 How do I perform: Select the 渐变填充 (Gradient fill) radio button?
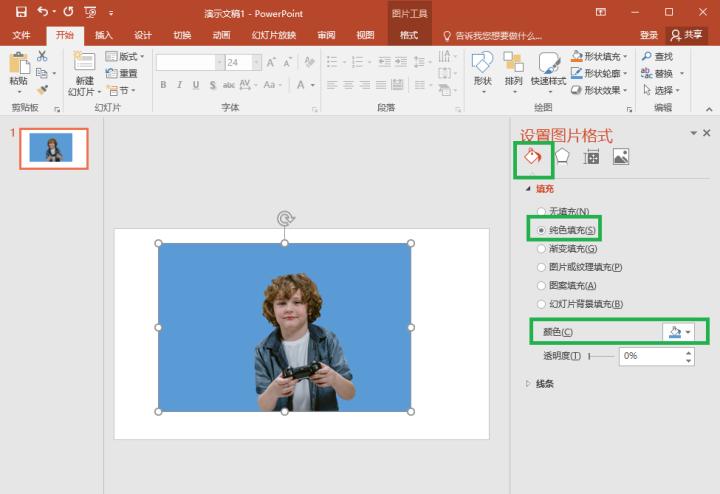pyautogui.click(x=541, y=248)
